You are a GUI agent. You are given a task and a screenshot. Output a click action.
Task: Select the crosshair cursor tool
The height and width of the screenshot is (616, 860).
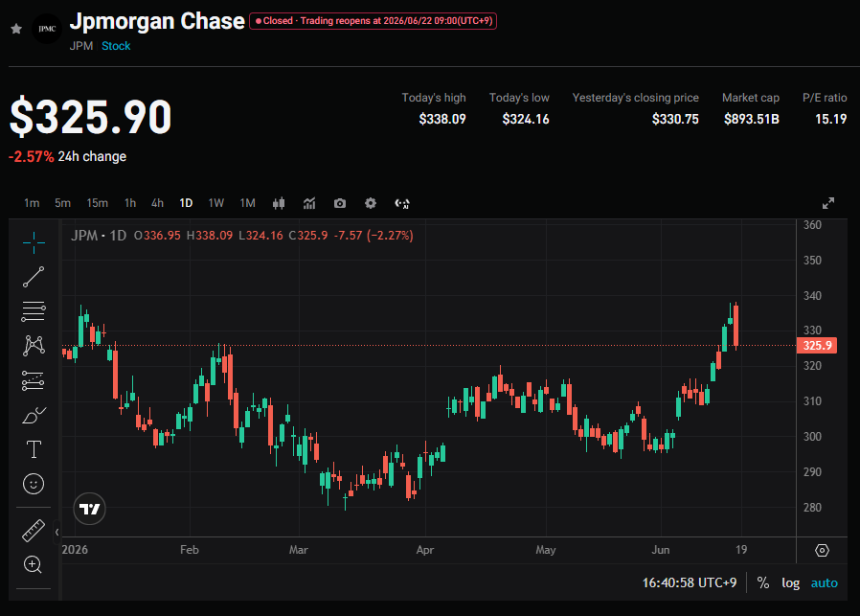(34, 242)
